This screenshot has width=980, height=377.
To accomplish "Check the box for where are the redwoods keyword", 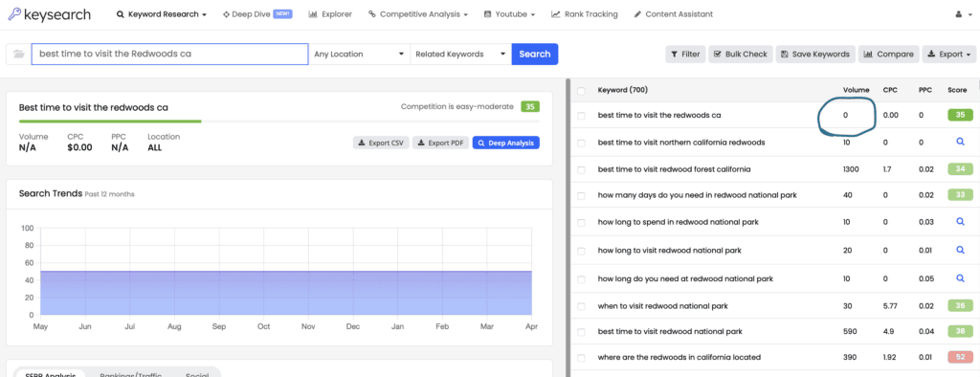I will [581, 358].
